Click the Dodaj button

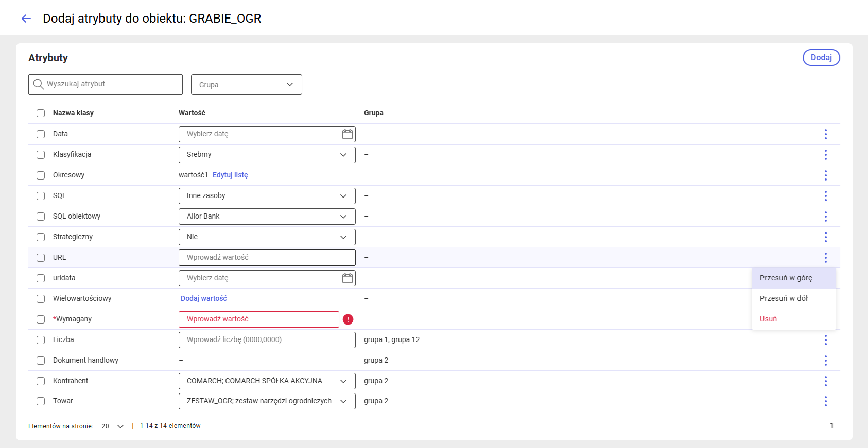click(x=821, y=58)
